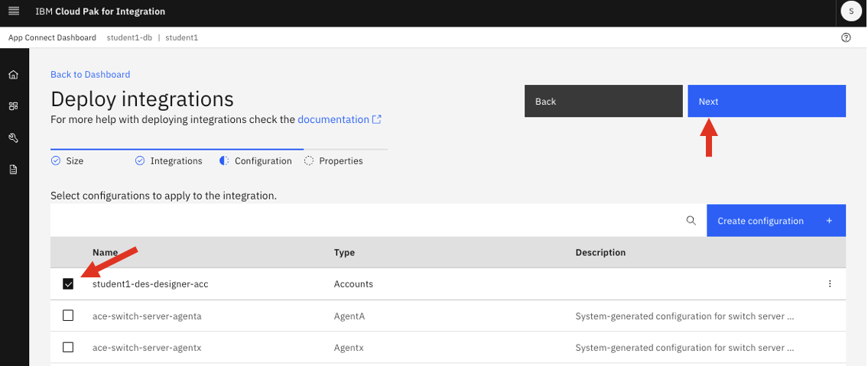Go to the Size step
The width and height of the screenshot is (868, 366).
[x=67, y=161]
